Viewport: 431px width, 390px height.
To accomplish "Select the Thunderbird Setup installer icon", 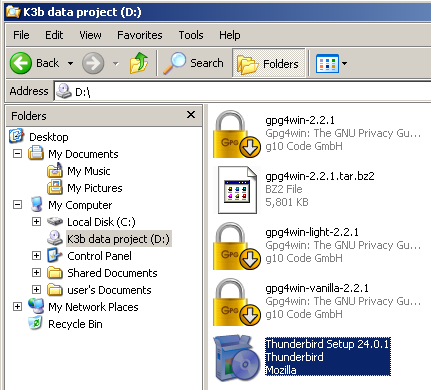I will [x=237, y=358].
